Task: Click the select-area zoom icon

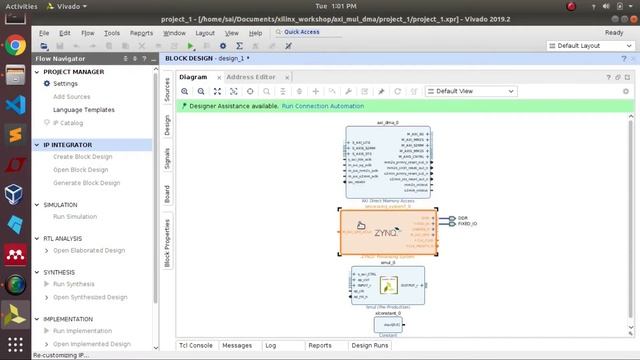Action: (x=233, y=91)
